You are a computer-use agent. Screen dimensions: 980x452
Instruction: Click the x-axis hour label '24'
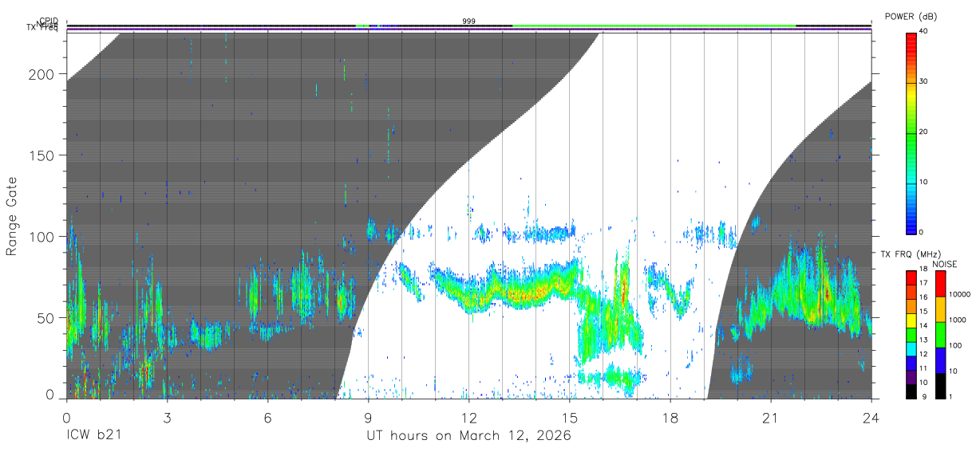pos(871,417)
